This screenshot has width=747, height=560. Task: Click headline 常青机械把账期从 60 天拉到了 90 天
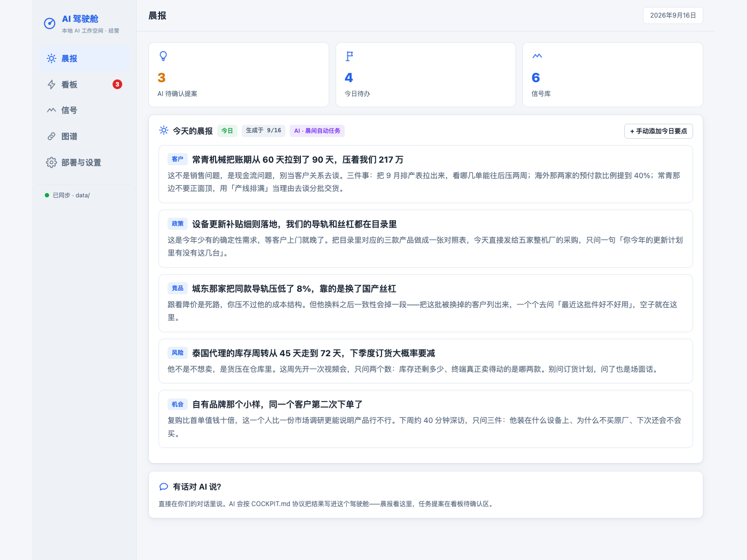(x=298, y=160)
